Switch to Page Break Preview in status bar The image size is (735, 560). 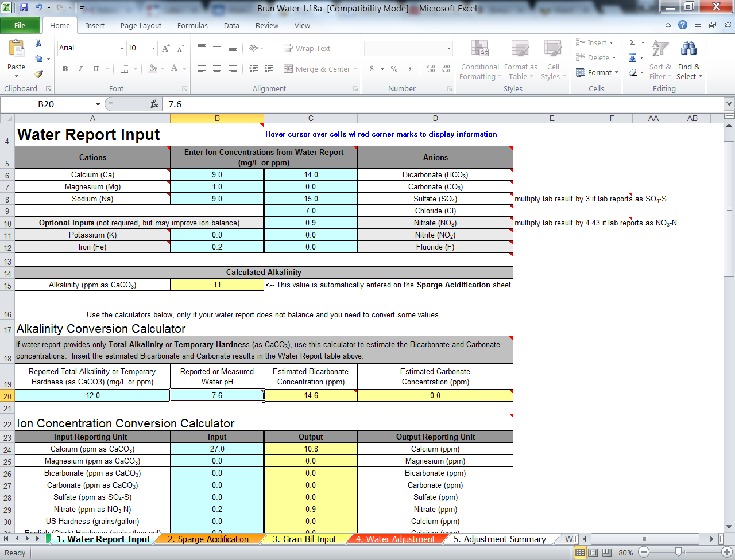(x=605, y=553)
